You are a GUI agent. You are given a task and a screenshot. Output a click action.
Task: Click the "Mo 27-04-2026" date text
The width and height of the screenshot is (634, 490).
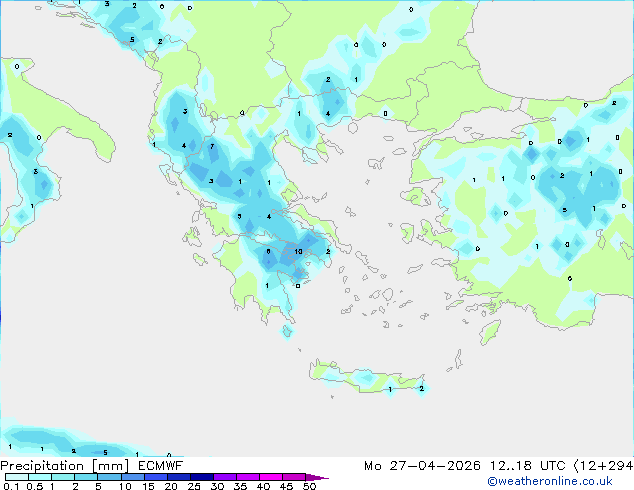pyautogui.click(x=422, y=466)
